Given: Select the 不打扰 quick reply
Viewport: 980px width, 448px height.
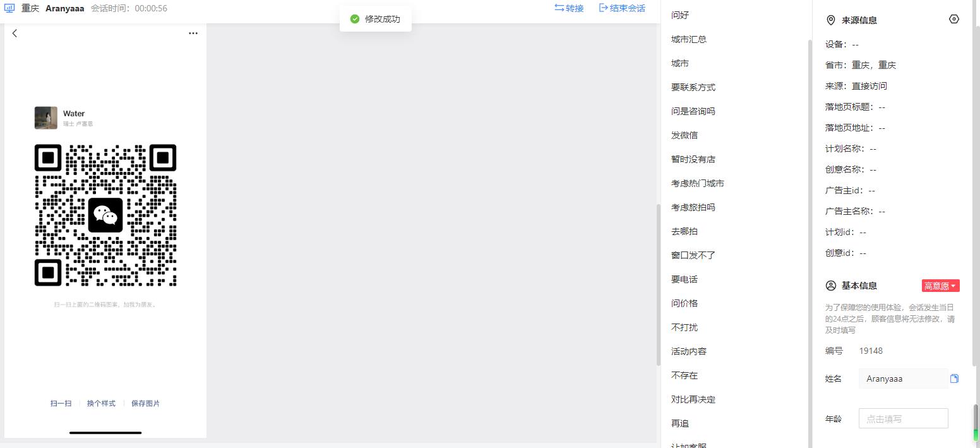Looking at the screenshot, I should [684, 327].
